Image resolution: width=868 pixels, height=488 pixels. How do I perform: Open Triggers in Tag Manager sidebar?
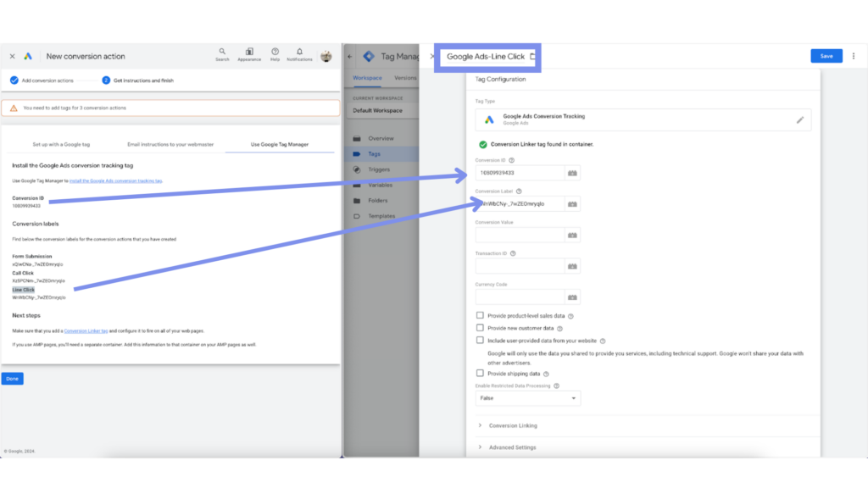379,169
